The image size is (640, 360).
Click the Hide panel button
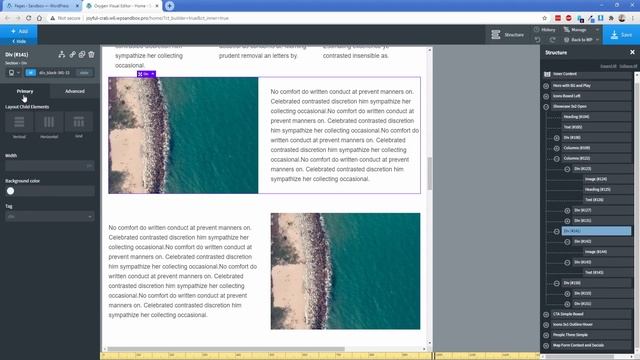[19, 41]
